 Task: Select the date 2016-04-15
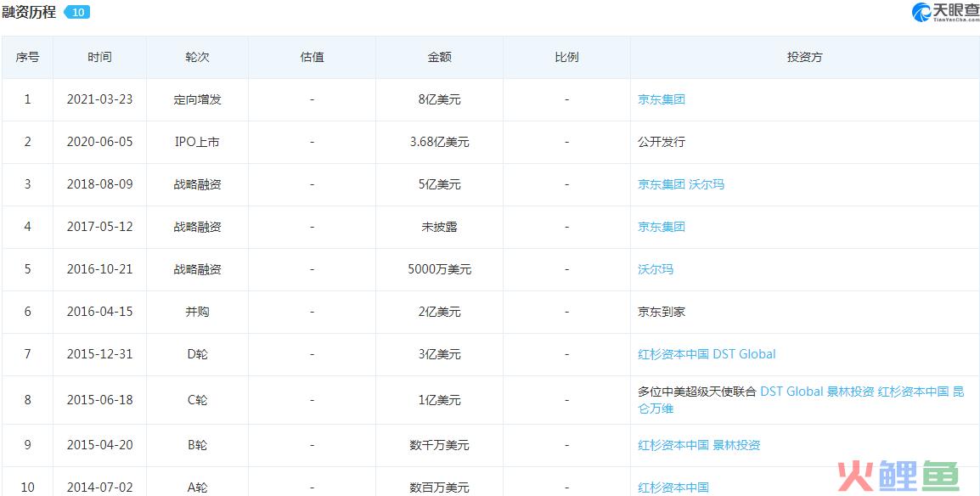100,311
